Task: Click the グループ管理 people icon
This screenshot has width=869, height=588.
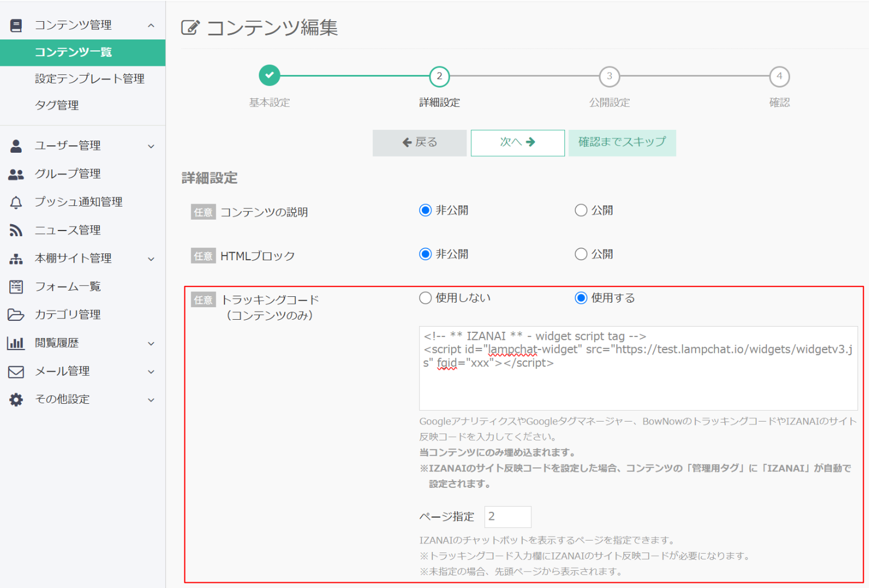Action: click(x=16, y=174)
